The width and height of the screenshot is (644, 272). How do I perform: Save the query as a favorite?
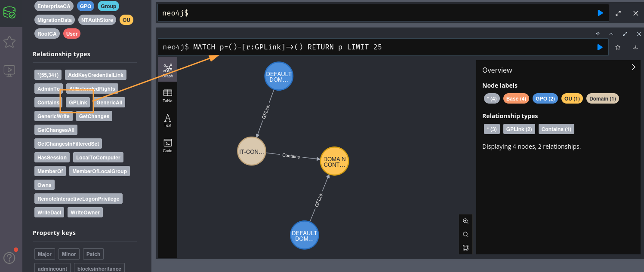[x=618, y=47]
